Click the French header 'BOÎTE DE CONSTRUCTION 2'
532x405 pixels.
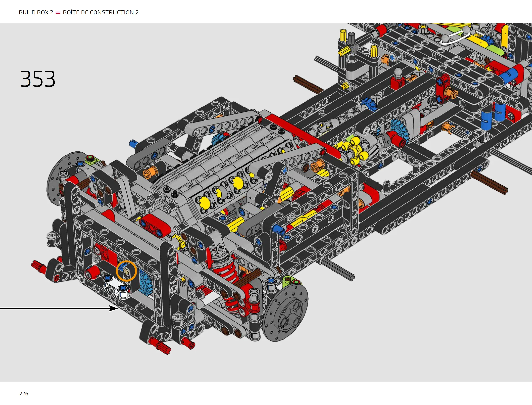[x=101, y=12]
